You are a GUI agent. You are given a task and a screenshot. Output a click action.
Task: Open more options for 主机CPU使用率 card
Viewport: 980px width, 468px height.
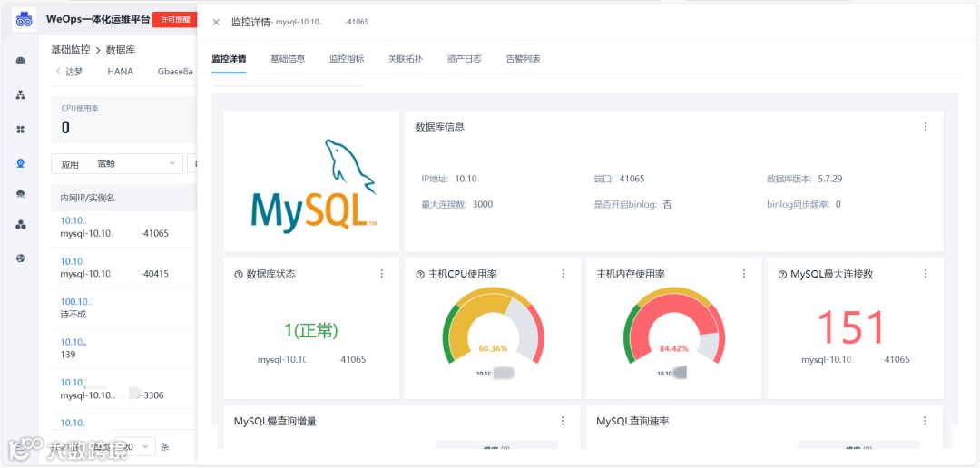pos(563,274)
